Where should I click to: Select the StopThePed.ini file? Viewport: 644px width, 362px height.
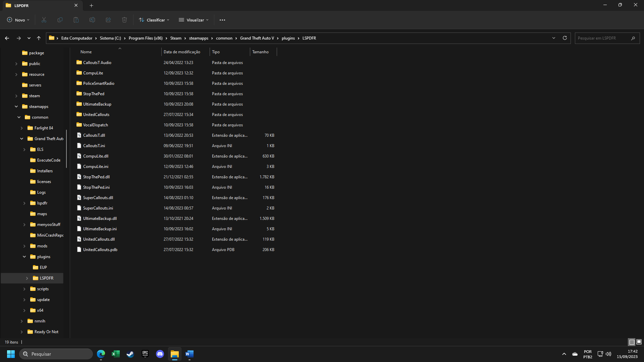coord(96,187)
